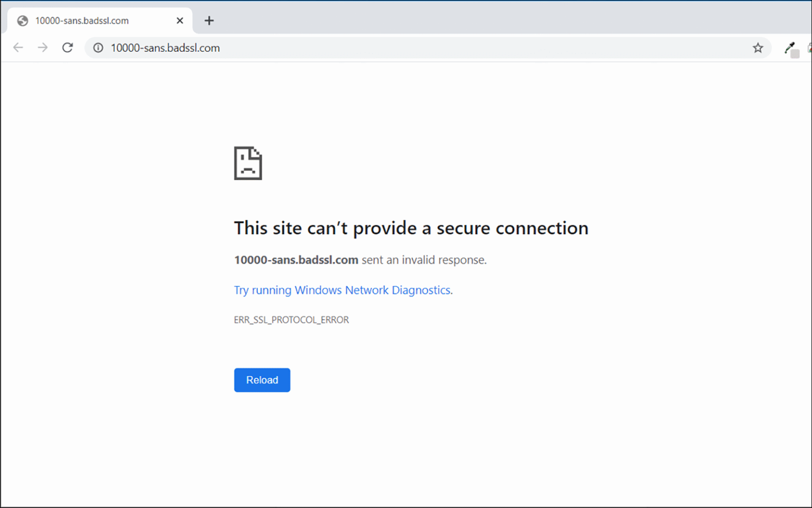Click the extension icon at the far right edge

click(809, 48)
